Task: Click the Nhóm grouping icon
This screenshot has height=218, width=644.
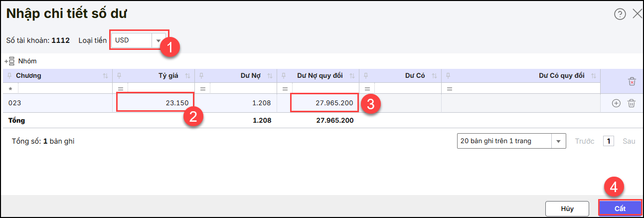Action: pyautogui.click(x=9, y=61)
